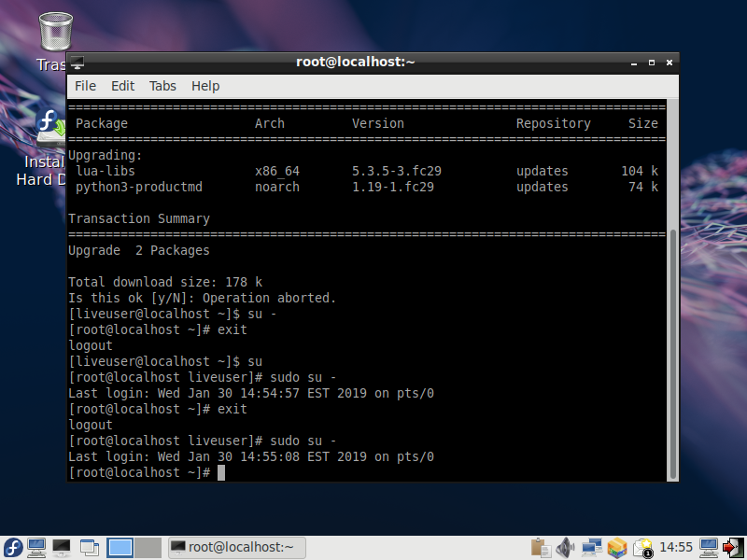Open the File menu in terminal
The height and width of the screenshot is (560, 747).
coord(85,86)
